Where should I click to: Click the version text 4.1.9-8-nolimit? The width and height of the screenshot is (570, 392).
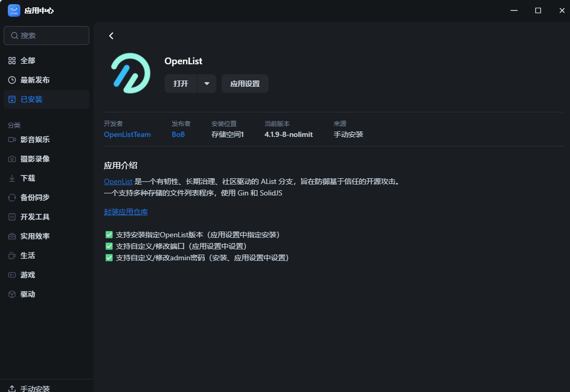pyautogui.click(x=288, y=134)
